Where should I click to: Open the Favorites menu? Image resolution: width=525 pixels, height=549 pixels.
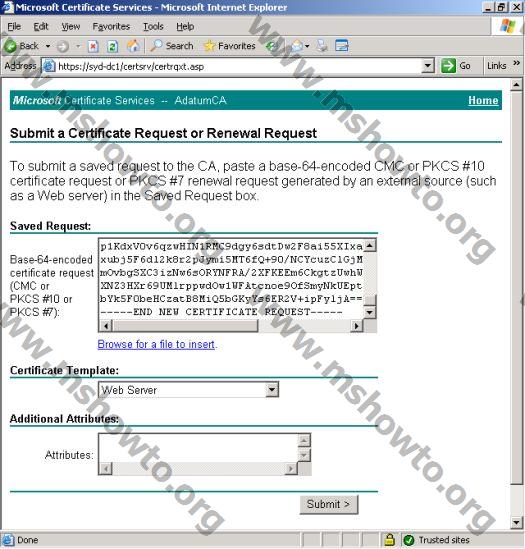(x=111, y=27)
